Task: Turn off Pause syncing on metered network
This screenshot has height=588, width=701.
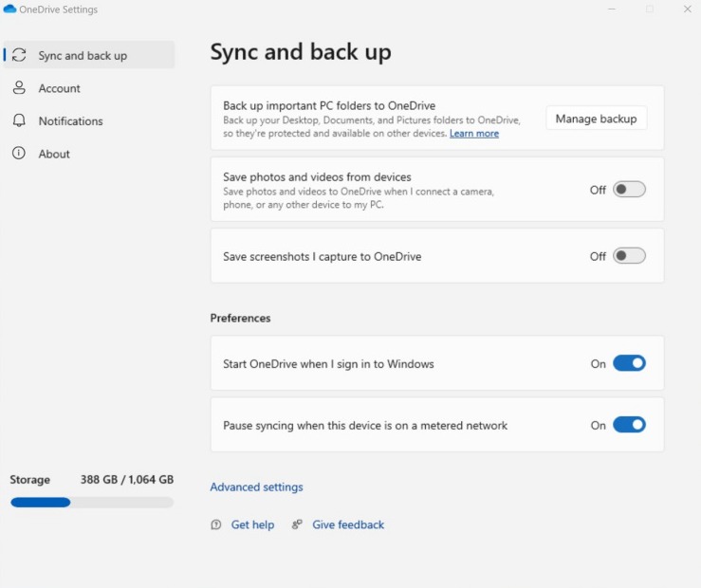Action: click(x=629, y=425)
